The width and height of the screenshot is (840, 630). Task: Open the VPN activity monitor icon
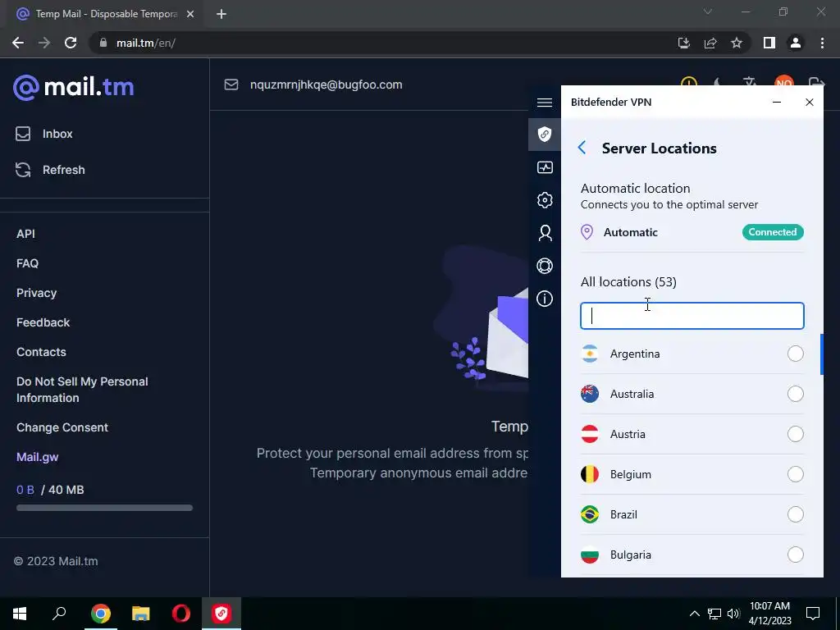[x=545, y=167]
